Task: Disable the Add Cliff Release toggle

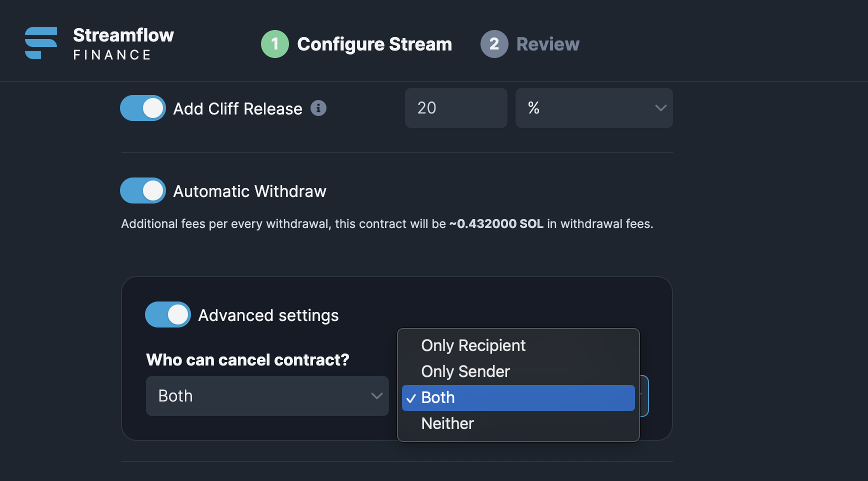Action: pos(143,108)
